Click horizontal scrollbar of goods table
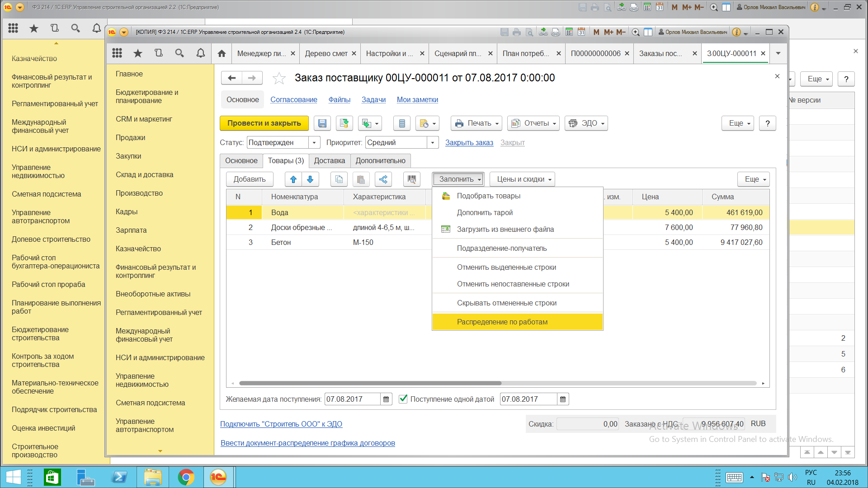 (370, 383)
